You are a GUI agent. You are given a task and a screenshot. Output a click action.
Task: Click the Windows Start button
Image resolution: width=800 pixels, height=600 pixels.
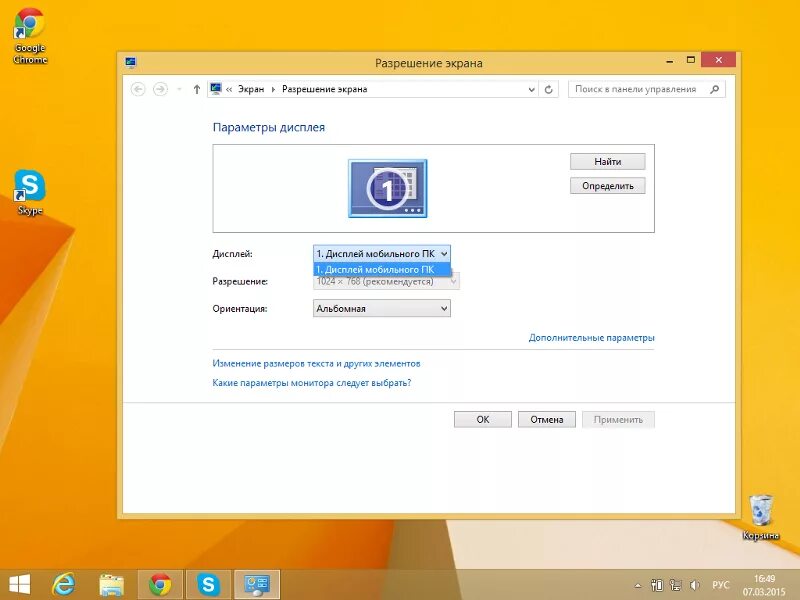click(19, 584)
